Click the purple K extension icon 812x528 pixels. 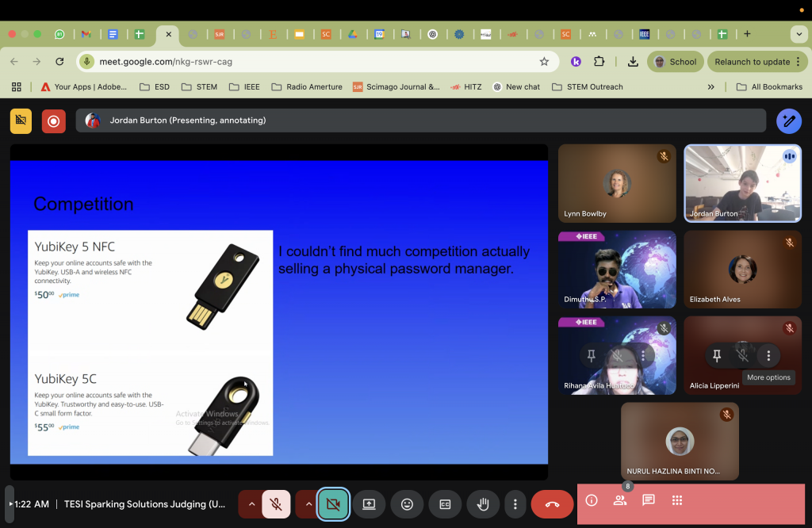[x=576, y=62]
